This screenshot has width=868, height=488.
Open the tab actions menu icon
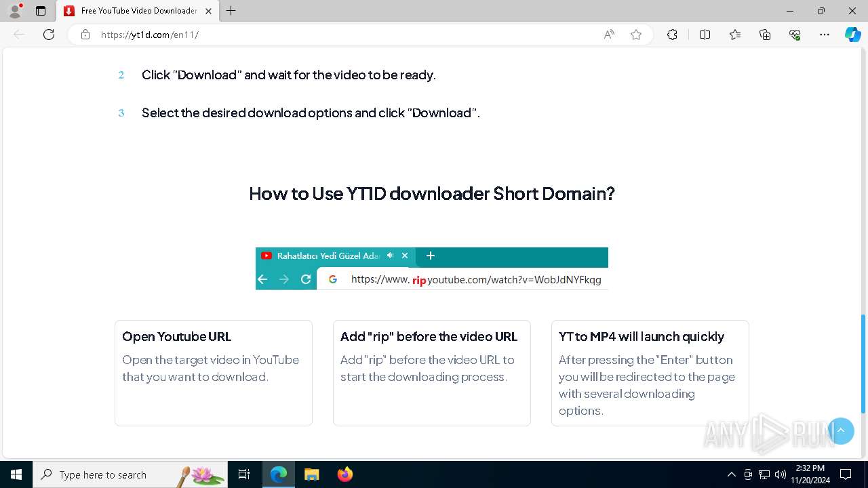pyautogui.click(x=41, y=11)
